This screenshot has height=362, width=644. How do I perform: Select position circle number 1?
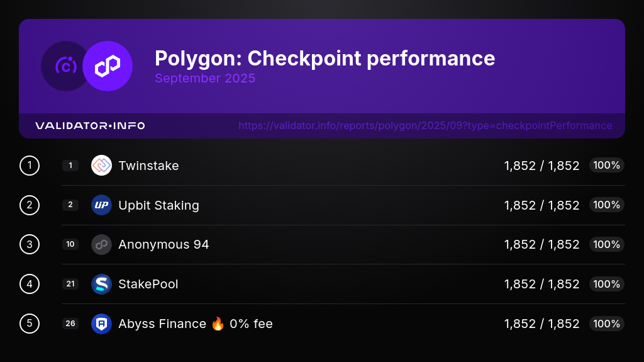point(30,166)
